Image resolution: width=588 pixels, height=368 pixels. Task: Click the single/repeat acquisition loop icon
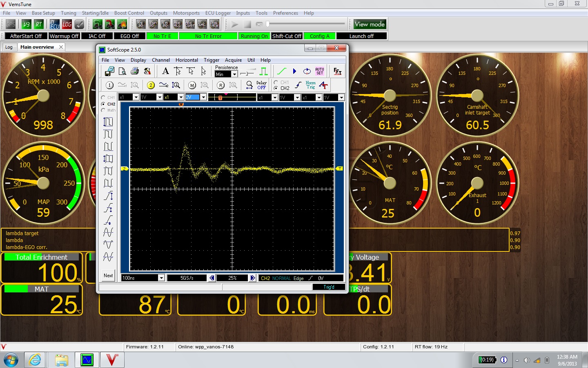point(307,71)
